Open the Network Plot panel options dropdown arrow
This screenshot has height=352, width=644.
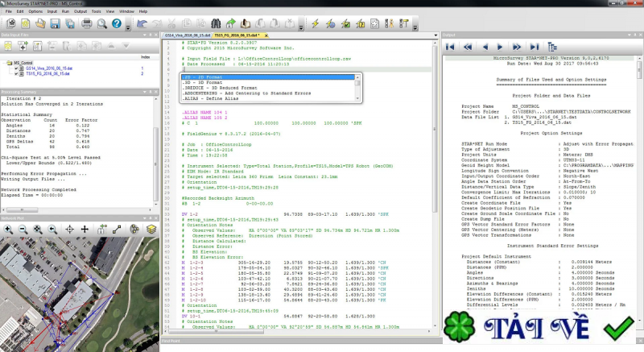[x=143, y=217]
